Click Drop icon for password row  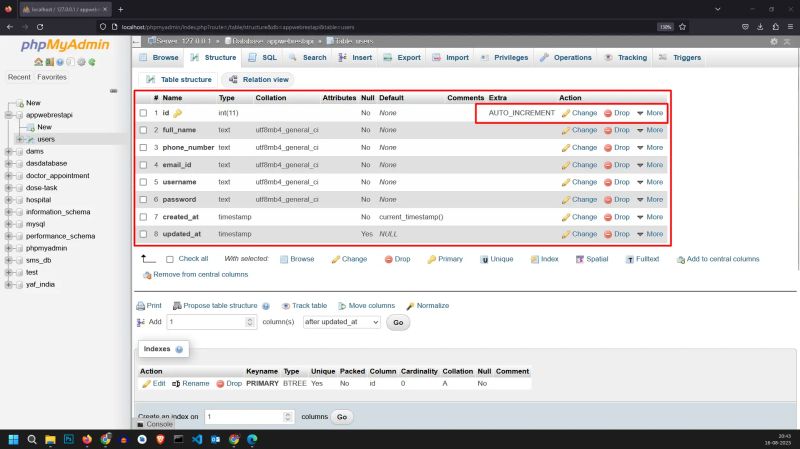pyautogui.click(x=608, y=200)
